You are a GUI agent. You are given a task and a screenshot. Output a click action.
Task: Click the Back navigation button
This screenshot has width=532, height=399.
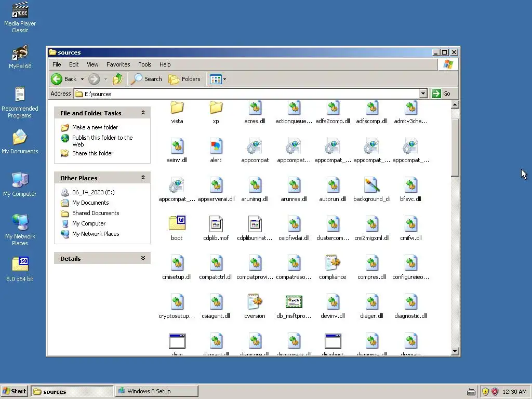point(64,79)
